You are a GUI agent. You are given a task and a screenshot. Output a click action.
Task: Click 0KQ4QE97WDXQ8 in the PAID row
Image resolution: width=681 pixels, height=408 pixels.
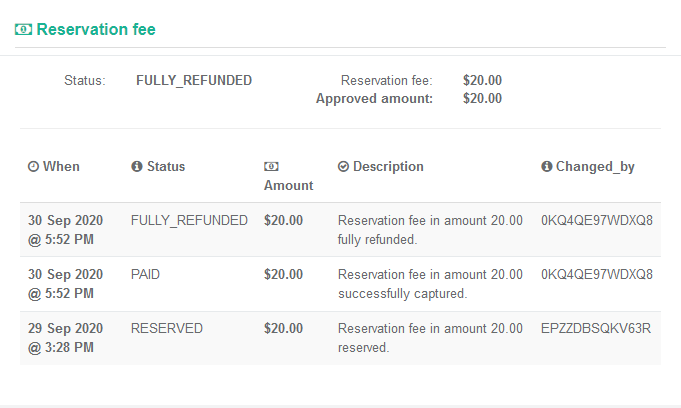(x=597, y=274)
